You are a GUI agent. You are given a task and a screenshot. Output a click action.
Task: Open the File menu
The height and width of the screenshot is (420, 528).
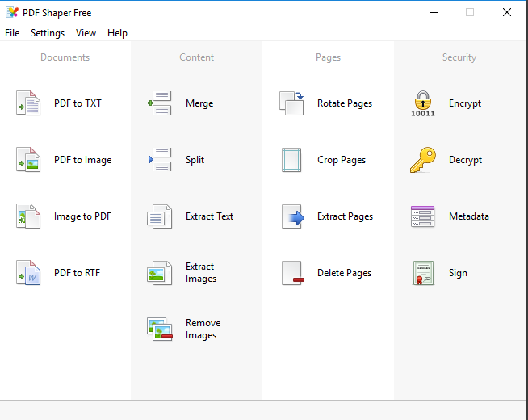click(x=12, y=33)
